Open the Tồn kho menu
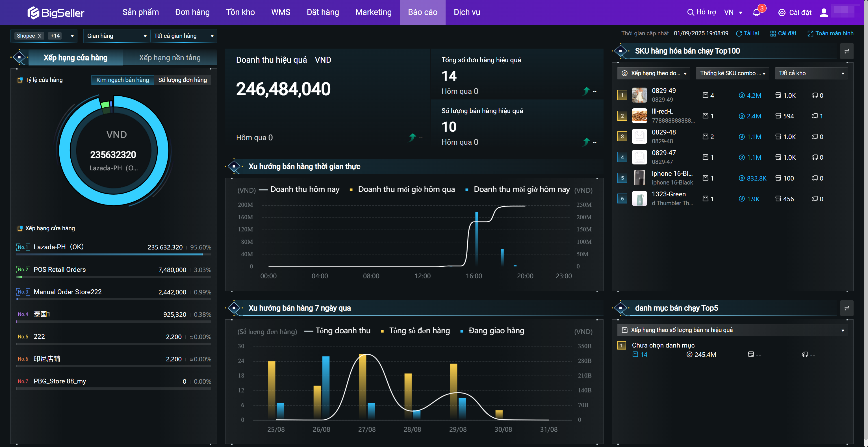The image size is (868, 447). click(240, 12)
